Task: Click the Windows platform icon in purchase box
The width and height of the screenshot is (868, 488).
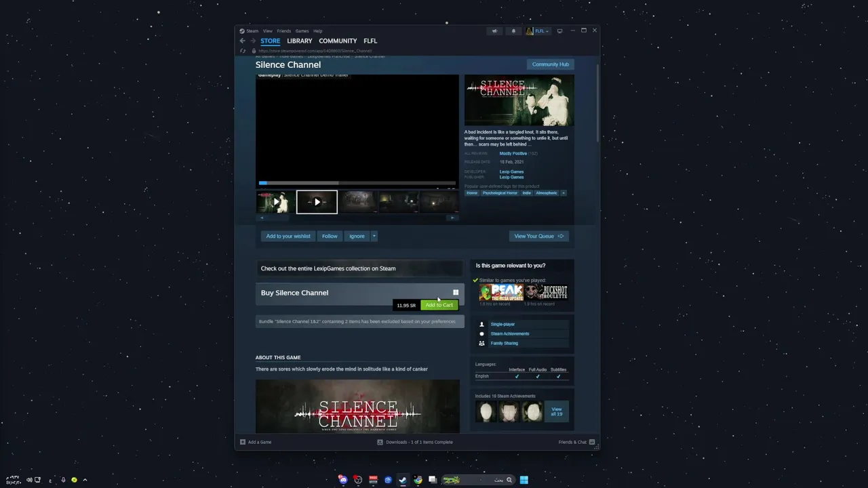Action: click(x=456, y=293)
